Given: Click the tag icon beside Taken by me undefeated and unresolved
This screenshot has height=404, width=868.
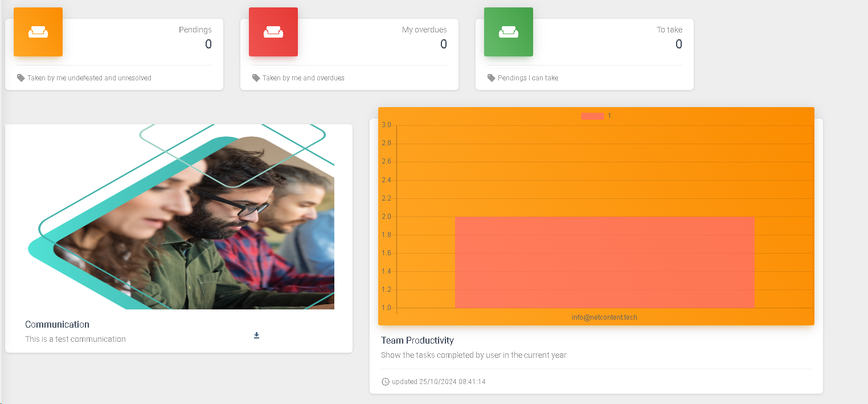Looking at the screenshot, I should [x=21, y=77].
